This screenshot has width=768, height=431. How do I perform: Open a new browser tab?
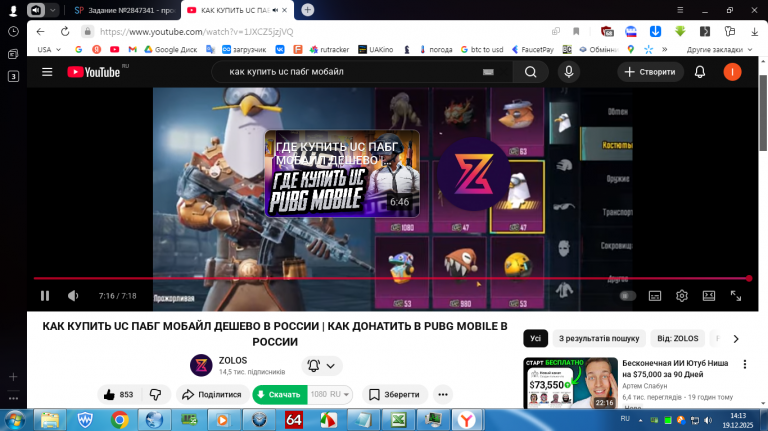click(308, 10)
